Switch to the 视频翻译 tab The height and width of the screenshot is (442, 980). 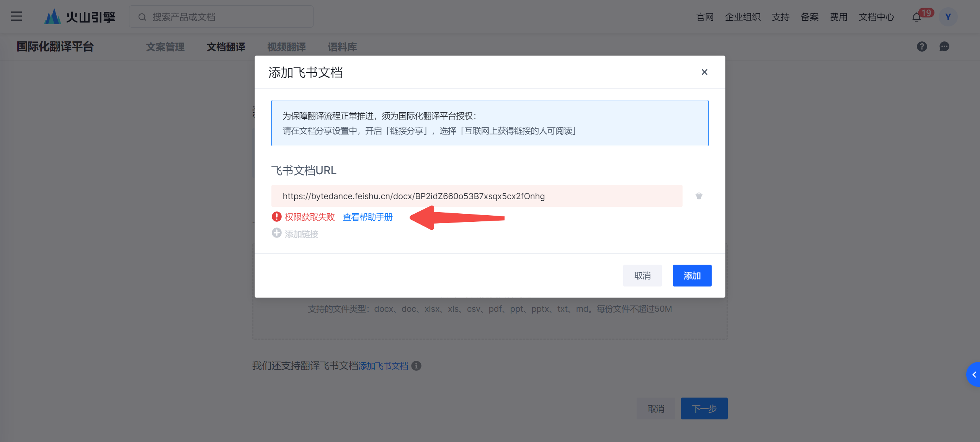click(286, 47)
